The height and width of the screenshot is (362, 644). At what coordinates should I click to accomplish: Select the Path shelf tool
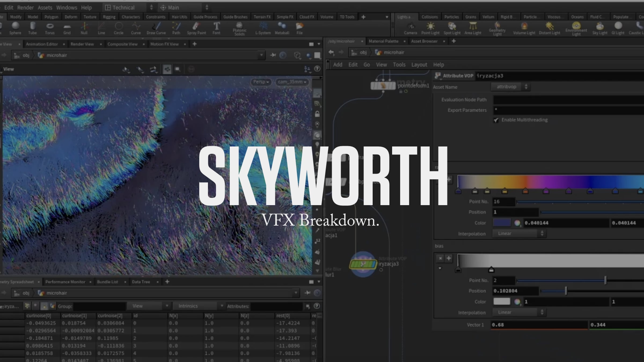click(176, 28)
